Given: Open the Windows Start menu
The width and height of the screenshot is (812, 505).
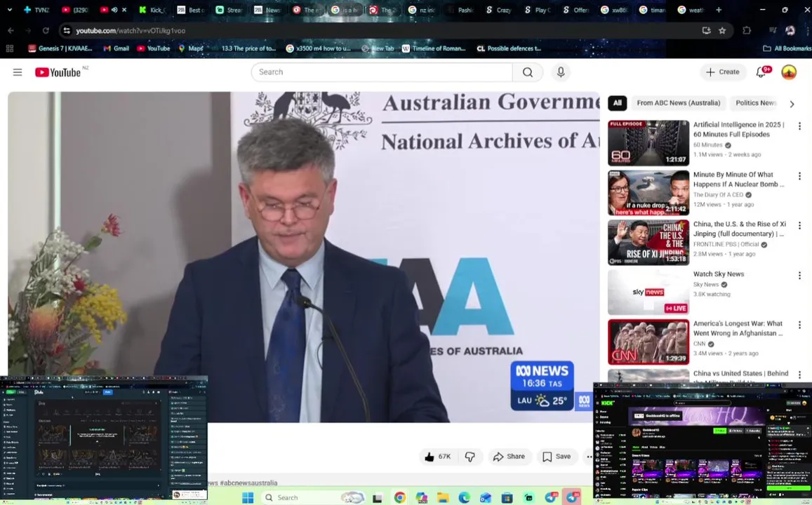Looking at the screenshot, I should pyautogui.click(x=248, y=498).
